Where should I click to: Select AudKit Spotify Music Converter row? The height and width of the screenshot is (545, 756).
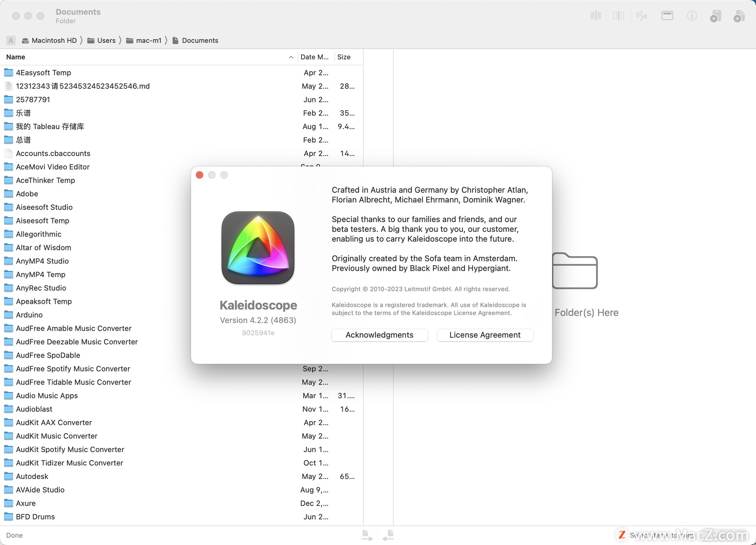tap(182, 449)
